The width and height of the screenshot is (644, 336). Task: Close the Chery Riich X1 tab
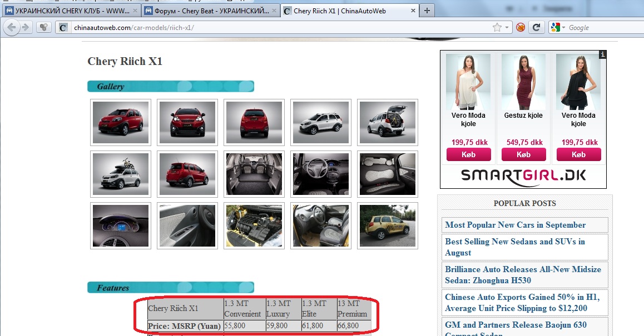413,11
